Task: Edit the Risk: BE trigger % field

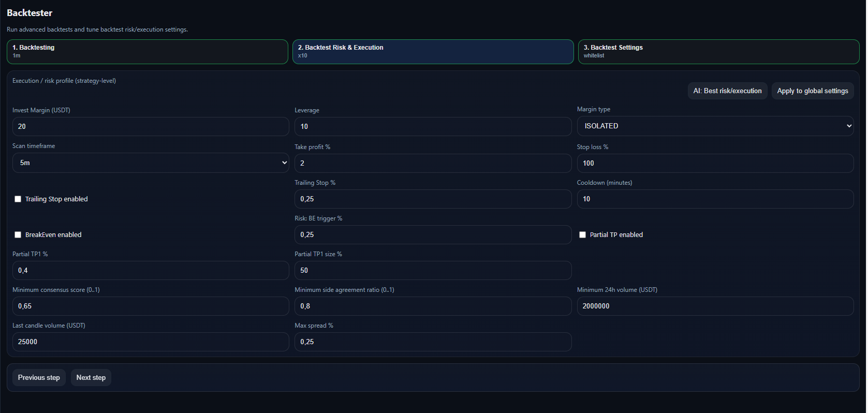Action: tap(433, 235)
